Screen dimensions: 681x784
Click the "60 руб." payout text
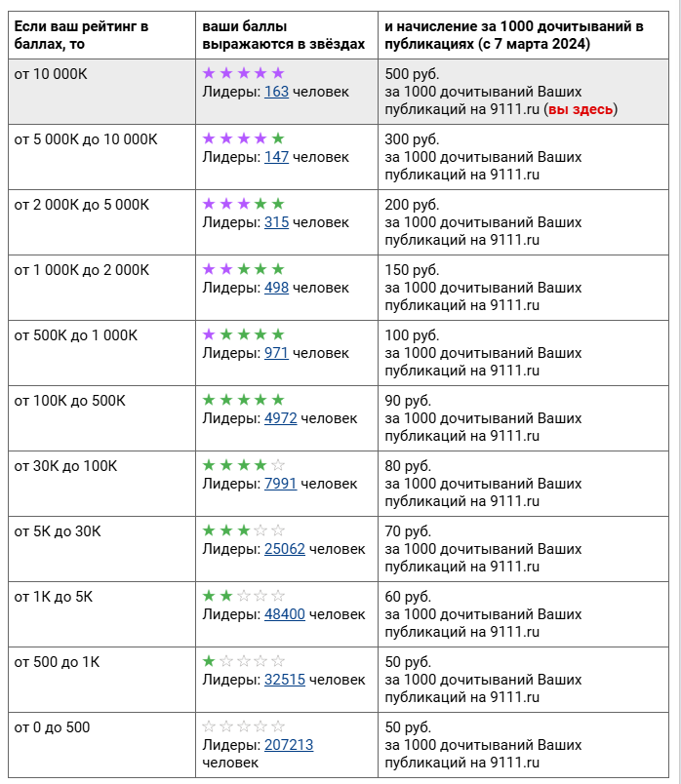tap(407, 597)
